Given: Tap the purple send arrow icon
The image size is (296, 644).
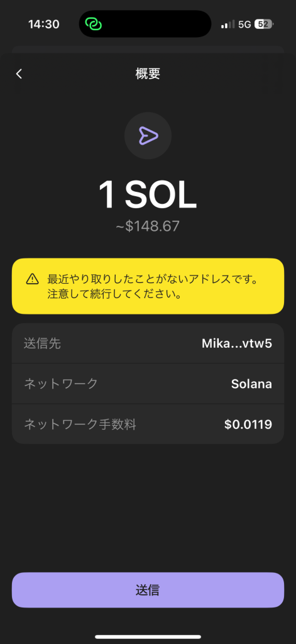Looking at the screenshot, I should (x=148, y=136).
